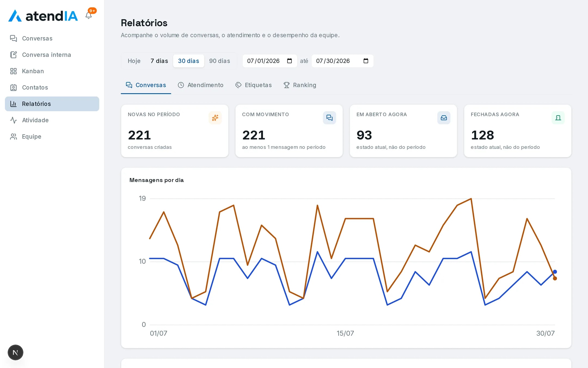Click the chat icon on Com movimento card
The width and height of the screenshot is (588, 368).
[329, 118]
